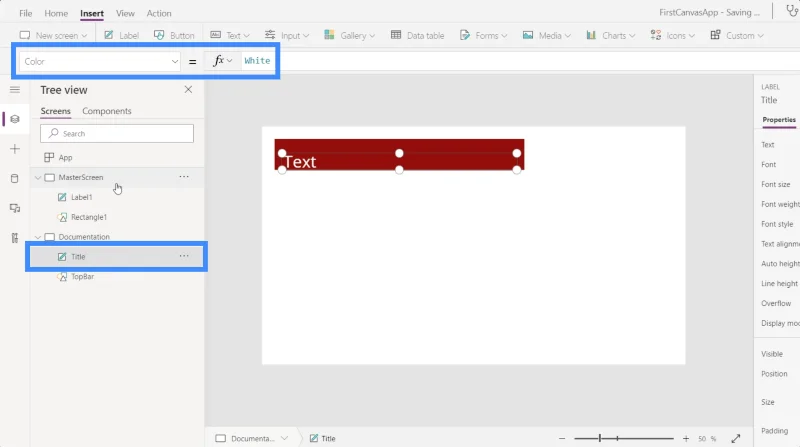Open the Action tab
Viewport: 800px width, 447px height.
159,13
